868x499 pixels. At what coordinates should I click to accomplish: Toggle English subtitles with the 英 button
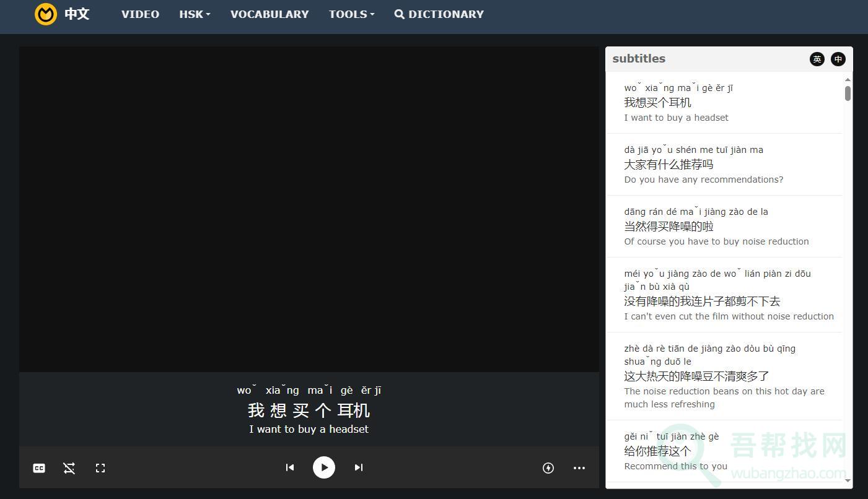817,59
